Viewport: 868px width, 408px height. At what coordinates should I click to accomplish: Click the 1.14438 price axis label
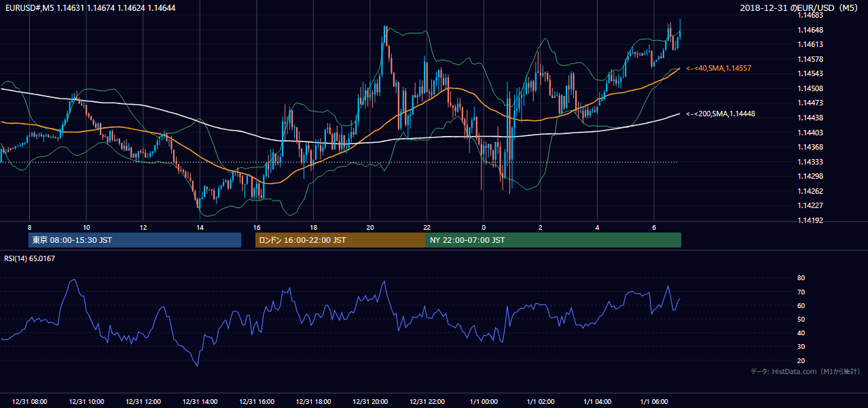(810, 118)
